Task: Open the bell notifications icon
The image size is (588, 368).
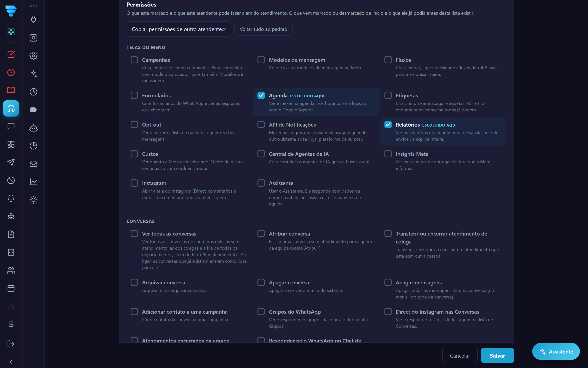Action: coord(11,198)
